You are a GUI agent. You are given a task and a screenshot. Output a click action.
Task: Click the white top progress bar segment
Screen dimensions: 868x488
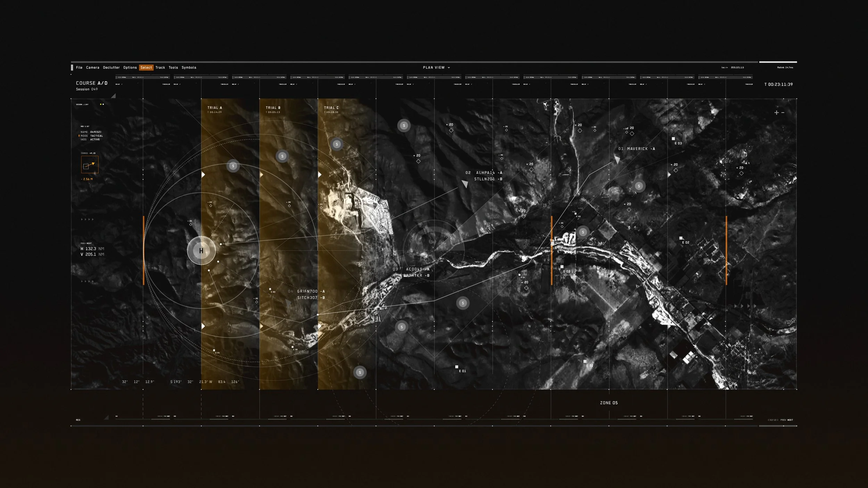click(778, 62)
